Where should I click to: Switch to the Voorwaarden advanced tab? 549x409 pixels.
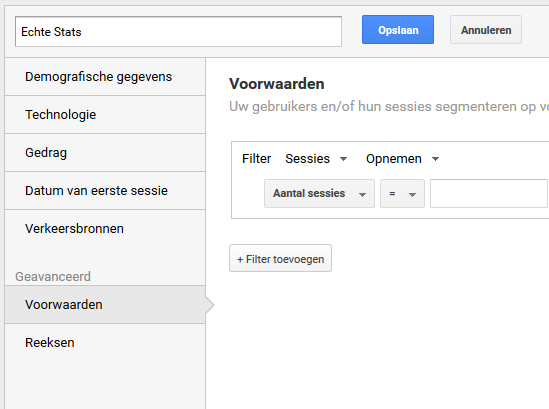pyautogui.click(x=105, y=305)
